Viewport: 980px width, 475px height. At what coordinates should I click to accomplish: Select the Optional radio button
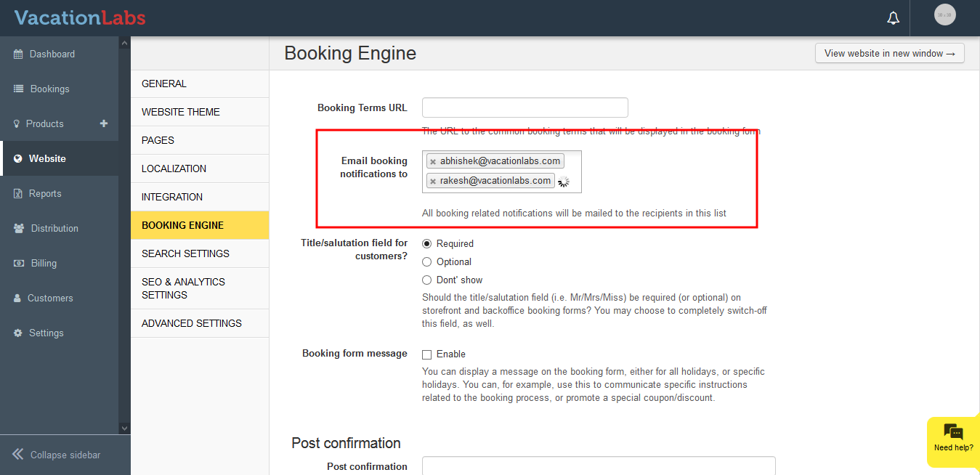(426, 261)
